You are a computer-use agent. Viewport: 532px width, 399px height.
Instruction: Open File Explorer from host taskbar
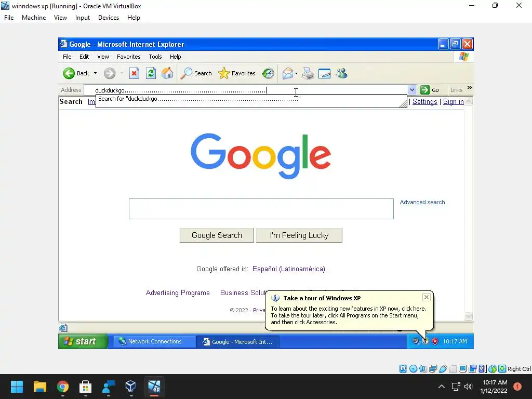(39, 387)
